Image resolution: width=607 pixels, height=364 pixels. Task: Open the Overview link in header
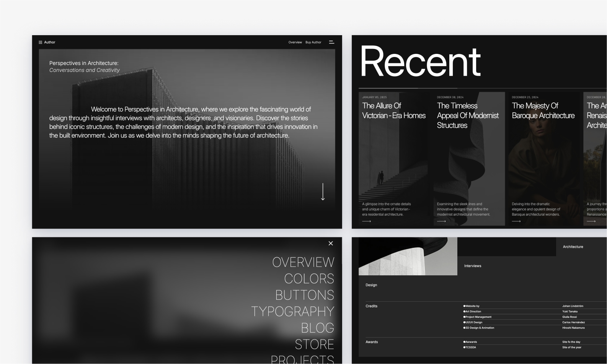(x=295, y=42)
